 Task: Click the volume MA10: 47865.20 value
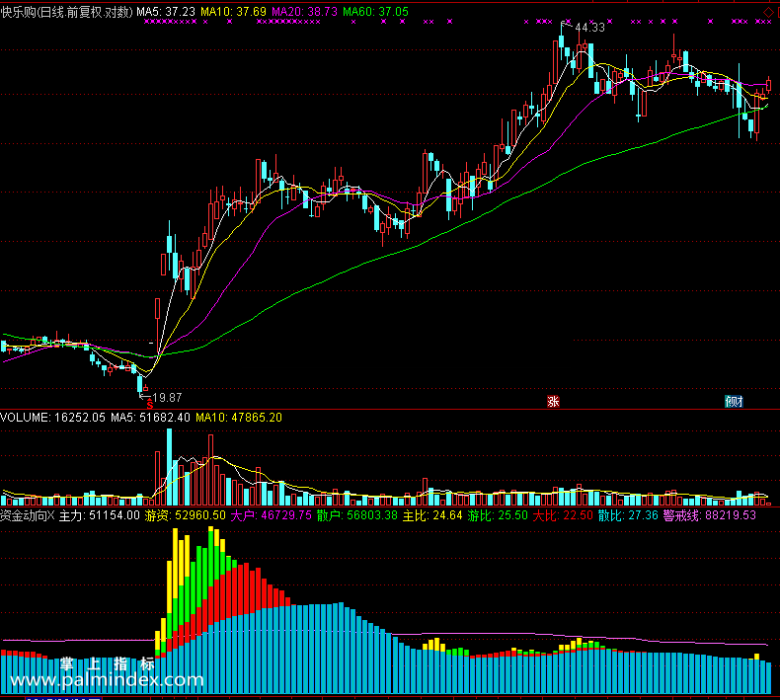click(x=239, y=418)
